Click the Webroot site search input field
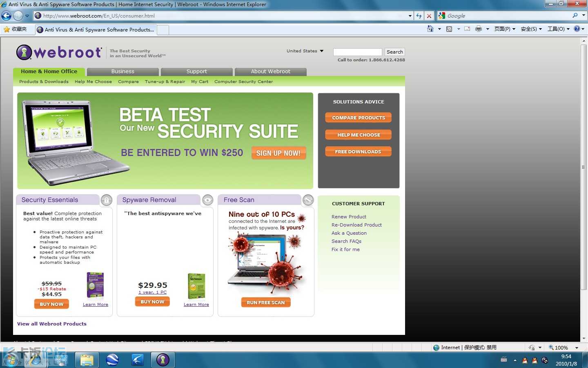This screenshot has height=368, width=588. click(x=357, y=52)
